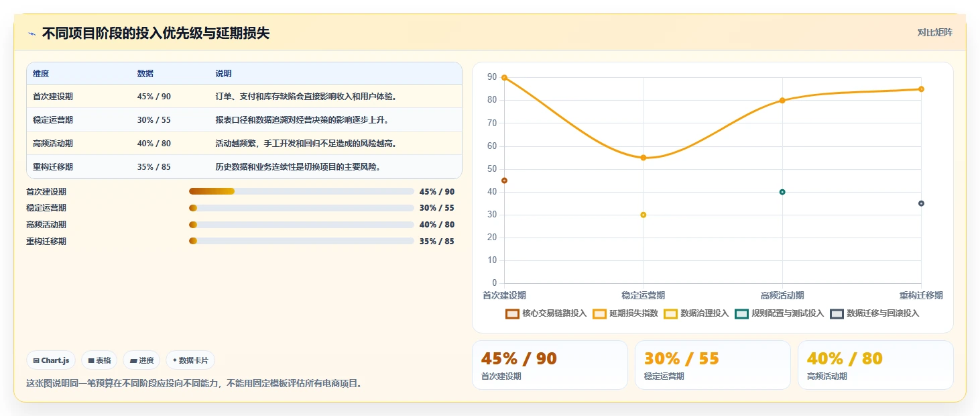The height and width of the screenshot is (416, 980).
Task: Toggle the 数据治理投入 legend item
Action: pyautogui.click(x=696, y=313)
